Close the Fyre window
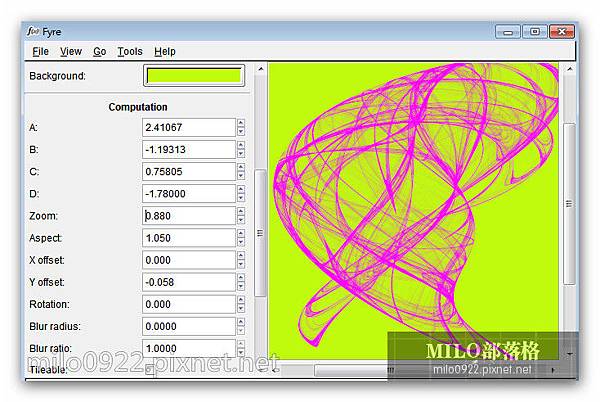Screen dimensions: 600x402 (562, 32)
